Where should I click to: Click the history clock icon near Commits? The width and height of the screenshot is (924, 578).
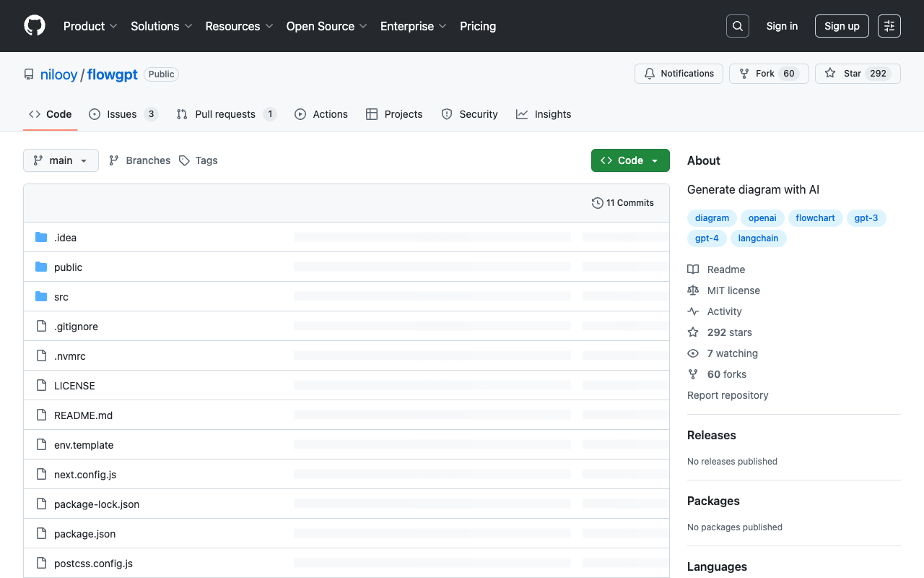pos(597,203)
